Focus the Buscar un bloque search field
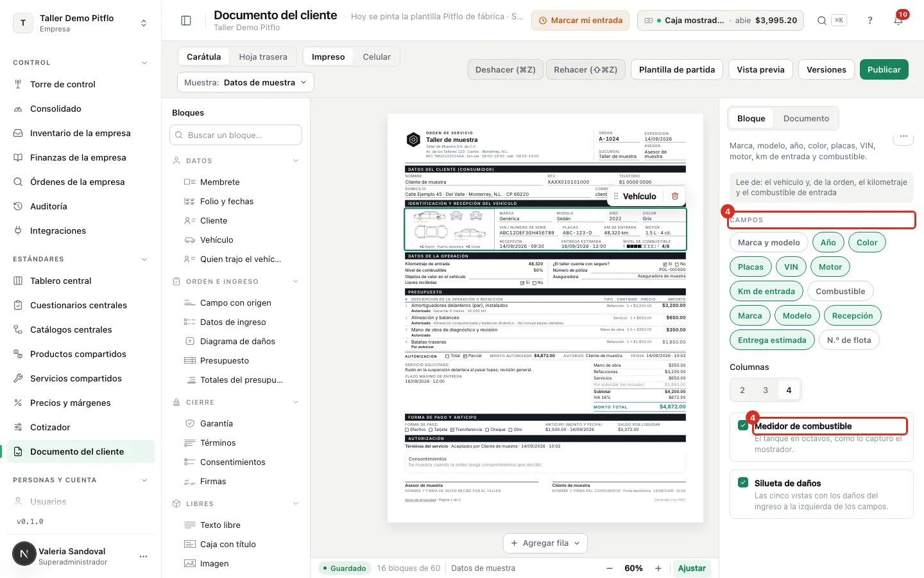 click(x=236, y=135)
